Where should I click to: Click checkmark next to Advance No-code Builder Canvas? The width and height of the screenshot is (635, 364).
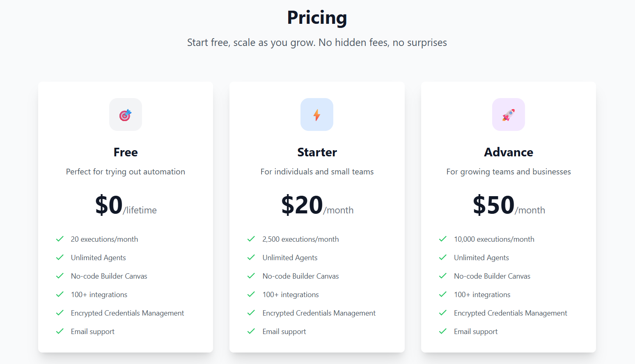click(x=443, y=276)
